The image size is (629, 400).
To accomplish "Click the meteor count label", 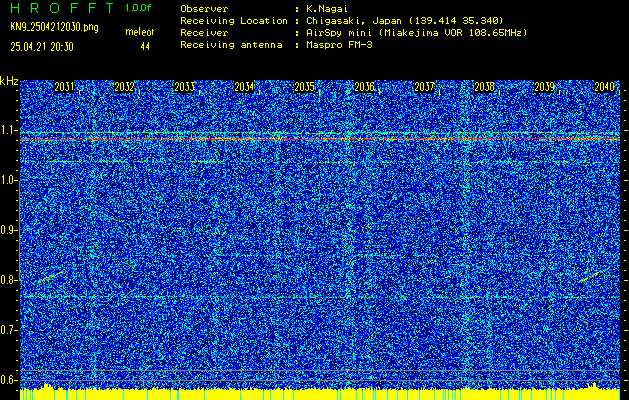I will tap(140, 32).
